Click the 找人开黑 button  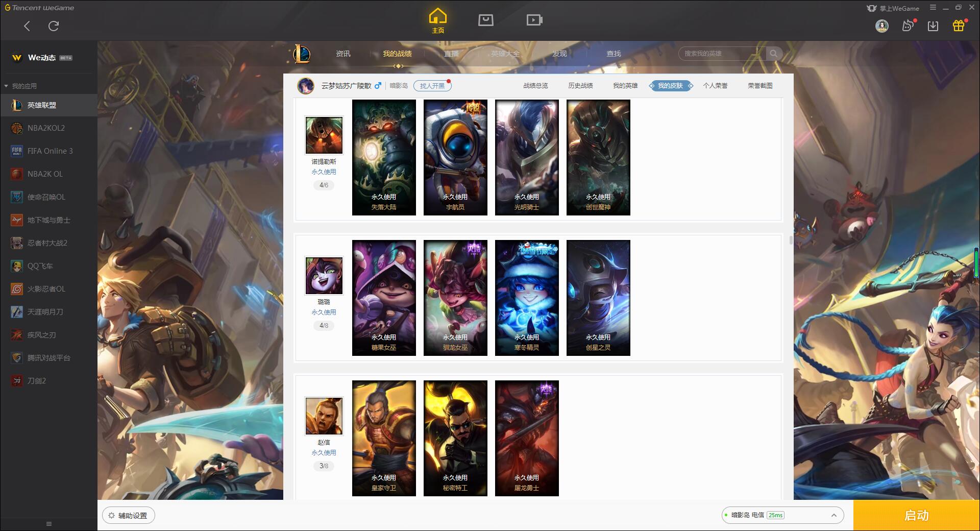[432, 86]
